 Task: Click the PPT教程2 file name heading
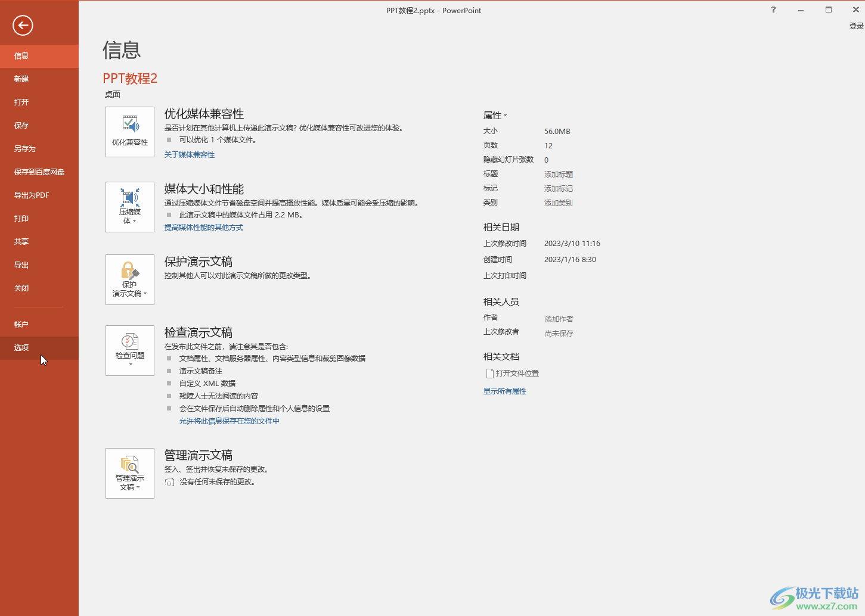(130, 79)
